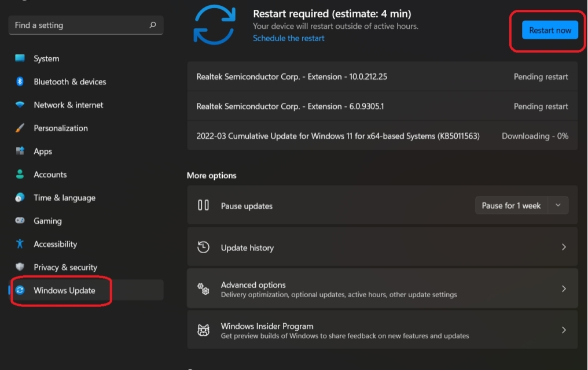Expand Update history via chevron
The image size is (588, 370).
click(564, 247)
